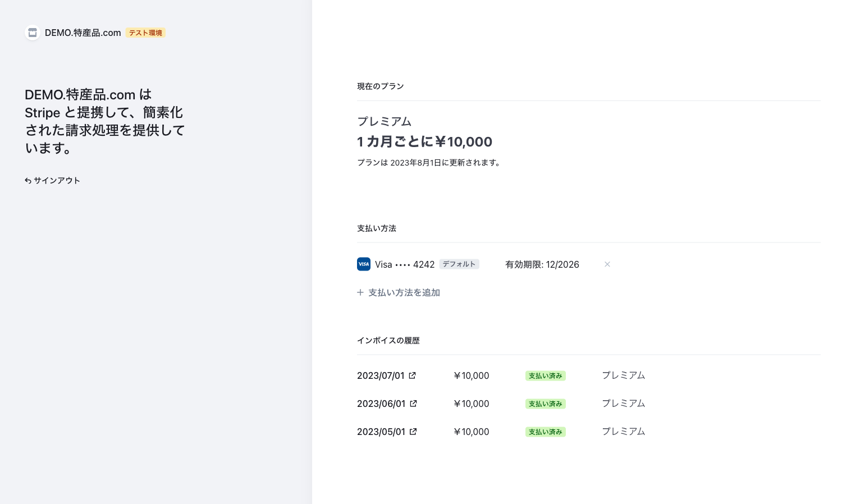860x504 pixels.
Task: Open the 2023/06/01 invoice external link icon
Action: [x=414, y=403]
